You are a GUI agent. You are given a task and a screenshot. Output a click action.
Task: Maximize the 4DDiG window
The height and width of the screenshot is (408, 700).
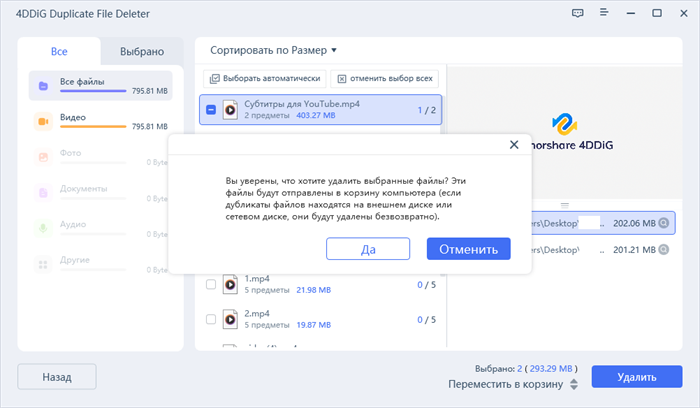coord(657,13)
